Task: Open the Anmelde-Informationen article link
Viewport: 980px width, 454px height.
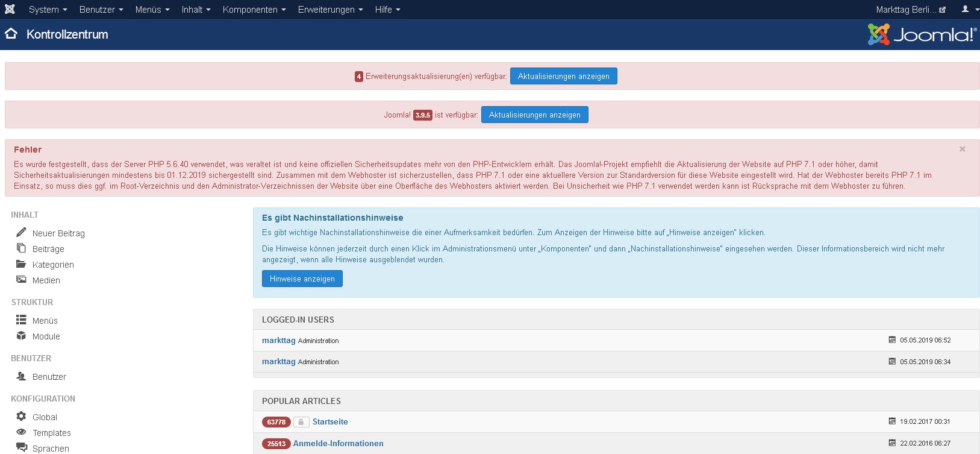Action: [338, 443]
